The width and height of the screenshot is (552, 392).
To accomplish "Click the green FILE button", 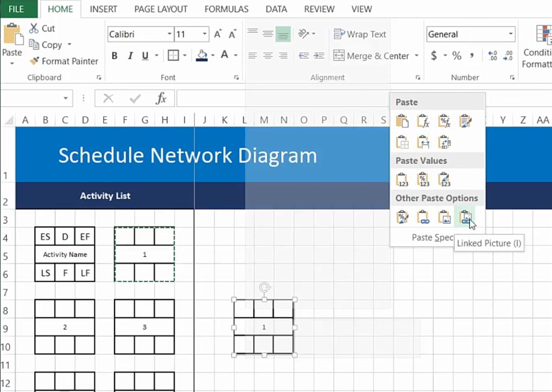I will [17, 9].
